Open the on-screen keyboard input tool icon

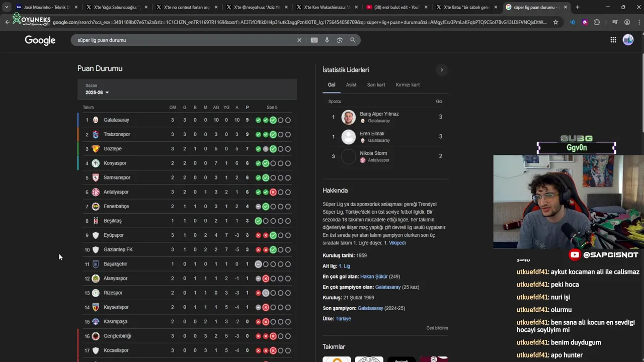pyautogui.click(x=314, y=40)
